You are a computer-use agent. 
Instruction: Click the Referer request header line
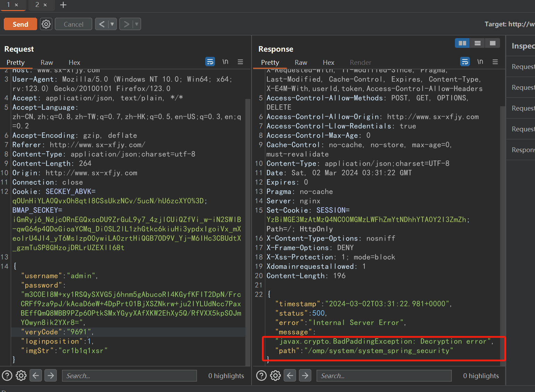click(x=79, y=145)
